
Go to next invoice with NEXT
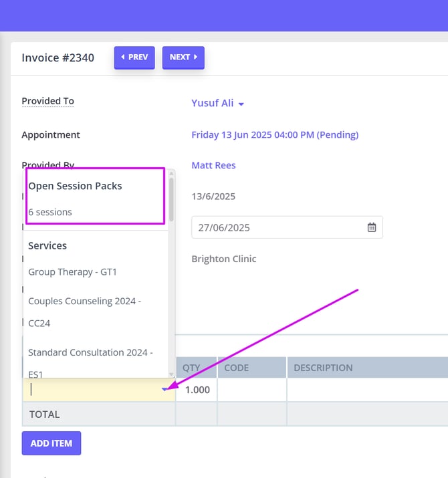pos(183,57)
